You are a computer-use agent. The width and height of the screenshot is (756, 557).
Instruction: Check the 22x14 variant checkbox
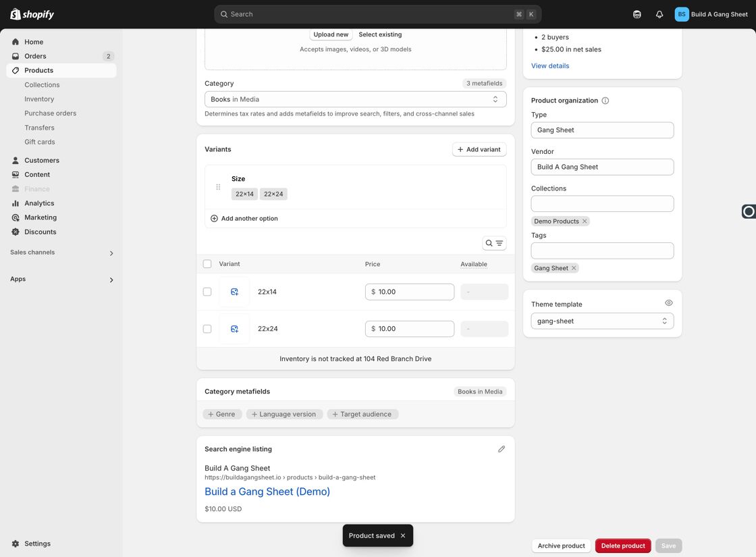(207, 292)
